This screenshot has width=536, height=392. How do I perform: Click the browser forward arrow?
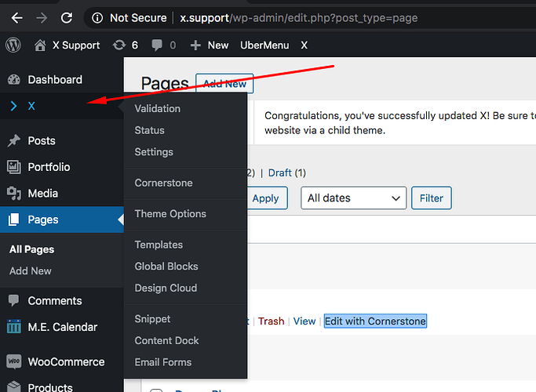click(x=42, y=18)
